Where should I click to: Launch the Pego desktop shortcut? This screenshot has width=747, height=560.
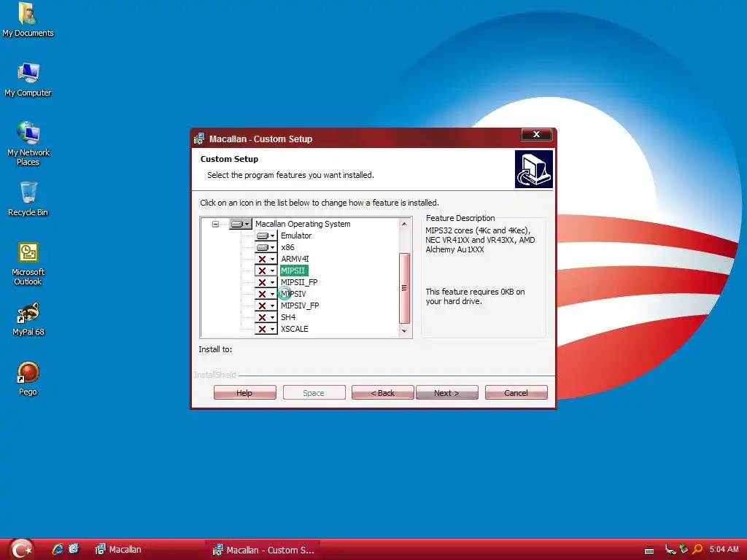coord(28,379)
